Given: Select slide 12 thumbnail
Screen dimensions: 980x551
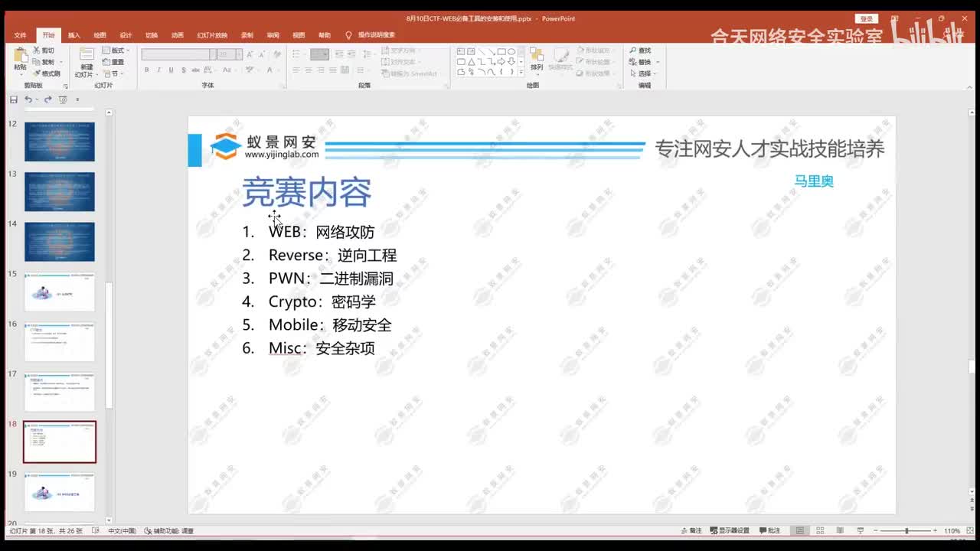Looking at the screenshot, I should click(60, 142).
